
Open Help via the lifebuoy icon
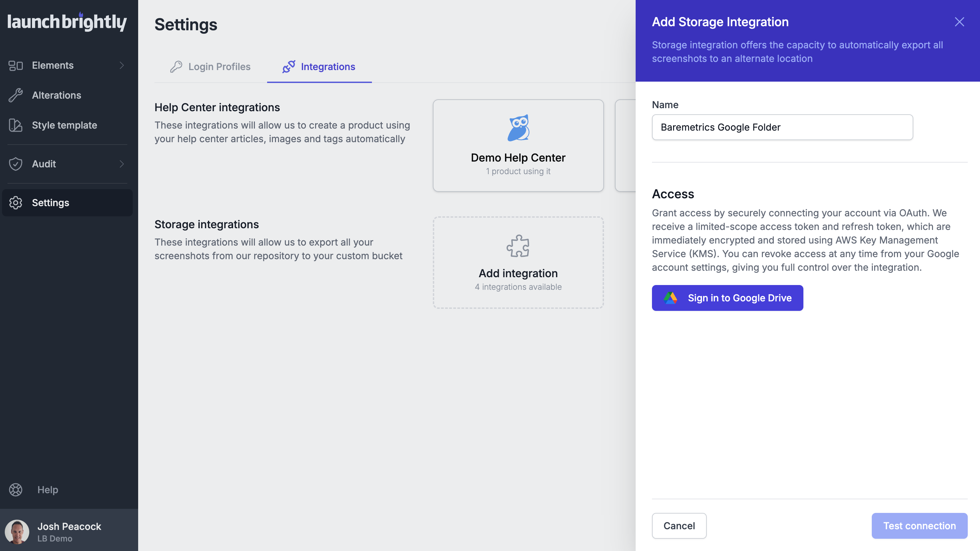click(16, 490)
